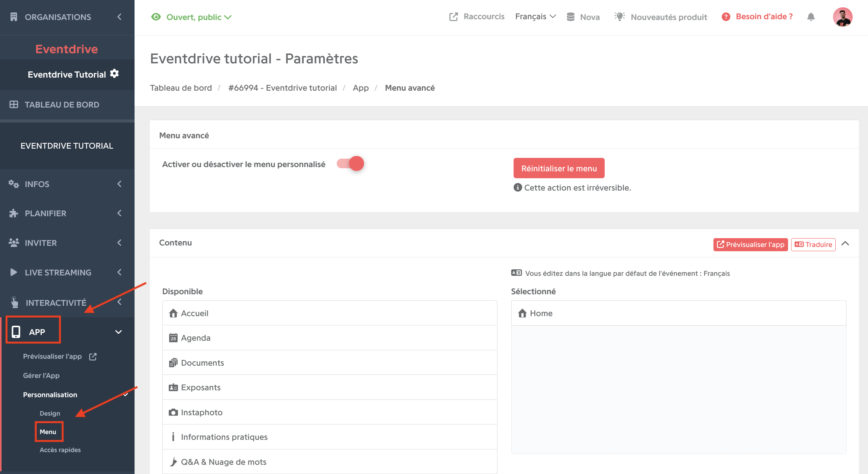Expand the Planifier section chevron

(x=120, y=213)
